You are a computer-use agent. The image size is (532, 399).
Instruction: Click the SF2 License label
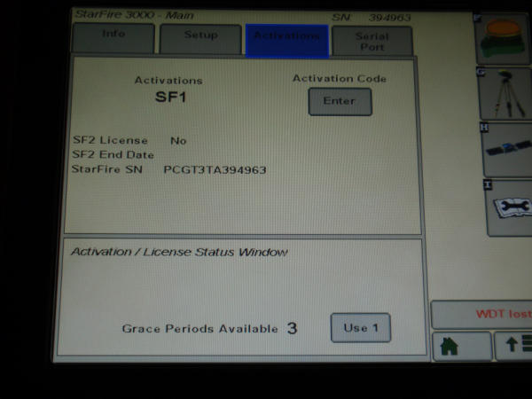[110, 140]
